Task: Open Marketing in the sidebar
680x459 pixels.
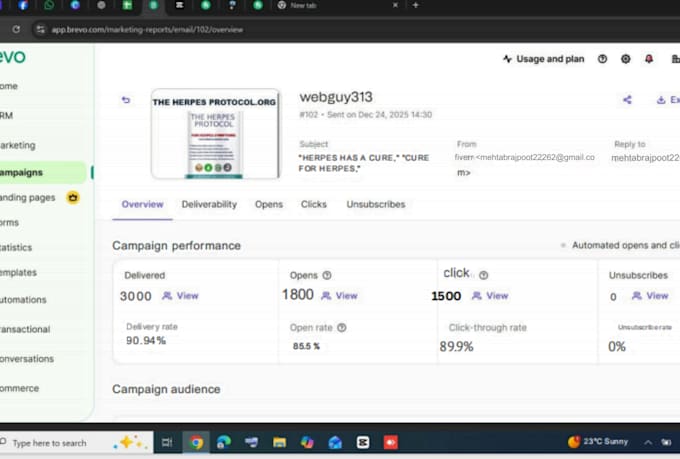Action: pos(17,145)
